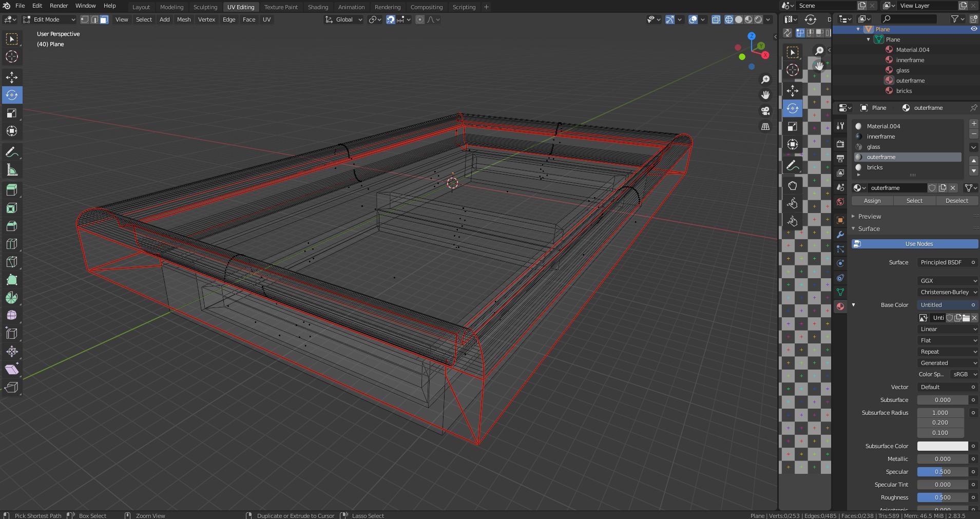
Task: Click the Assign material button
Action: tap(872, 201)
